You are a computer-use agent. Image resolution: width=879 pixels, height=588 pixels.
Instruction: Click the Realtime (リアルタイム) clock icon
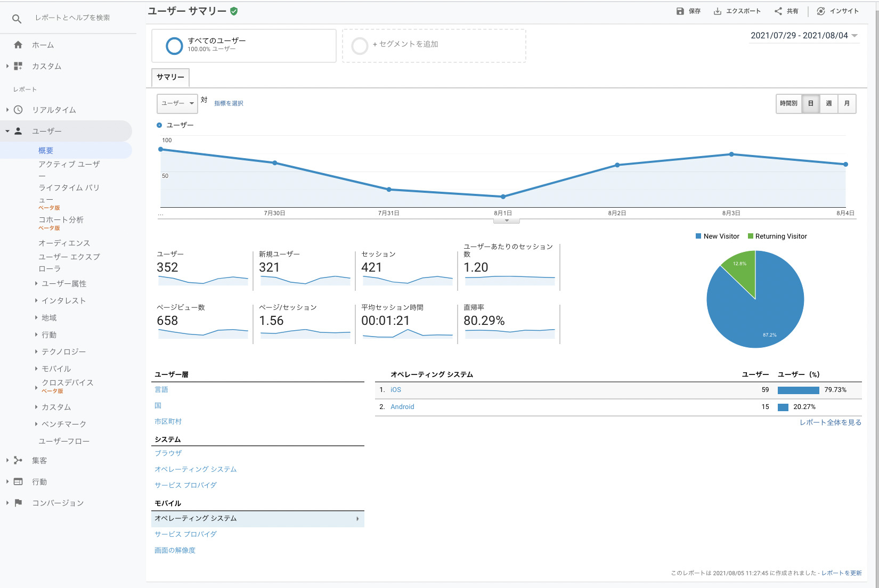click(18, 110)
